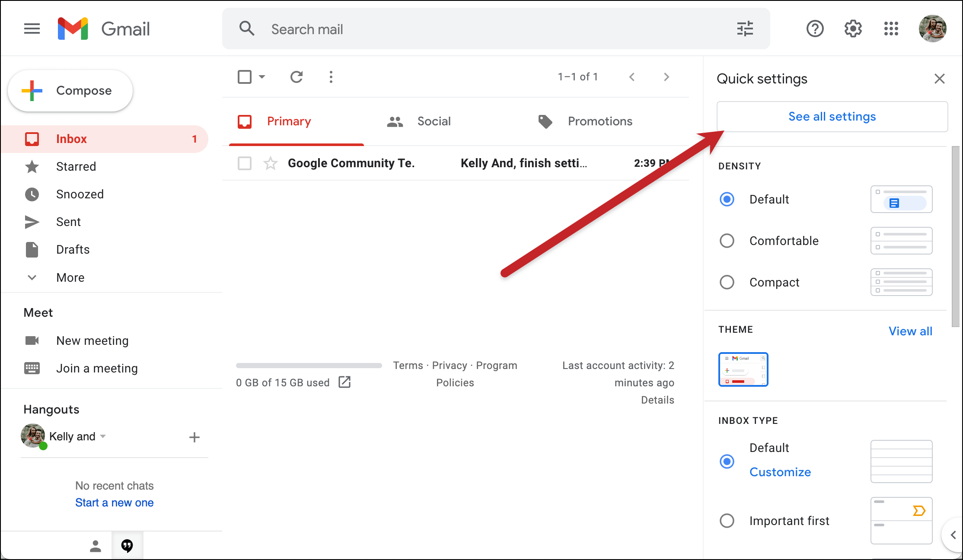Viewport: 963px width, 560px height.
Task: Show search options filter icon
Action: tap(745, 29)
